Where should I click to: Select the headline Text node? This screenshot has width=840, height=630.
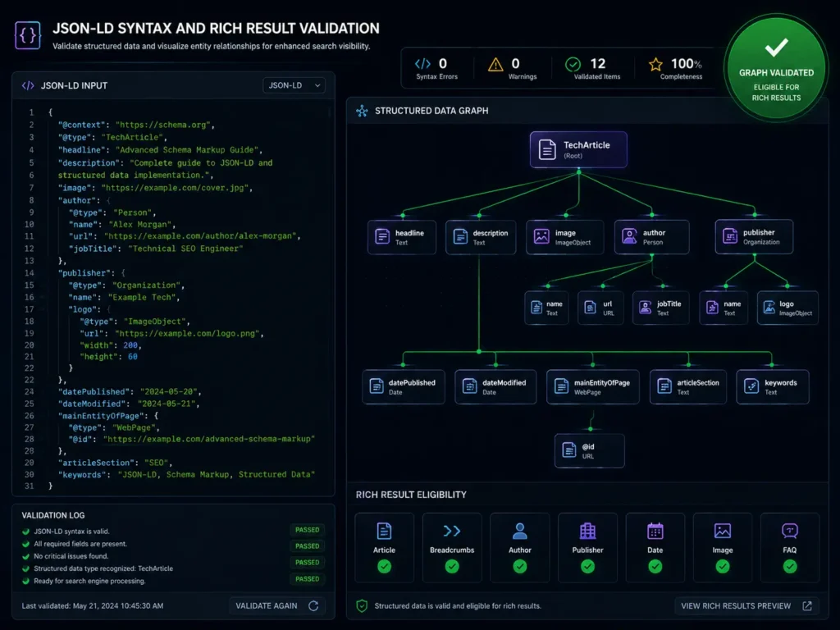click(402, 237)
